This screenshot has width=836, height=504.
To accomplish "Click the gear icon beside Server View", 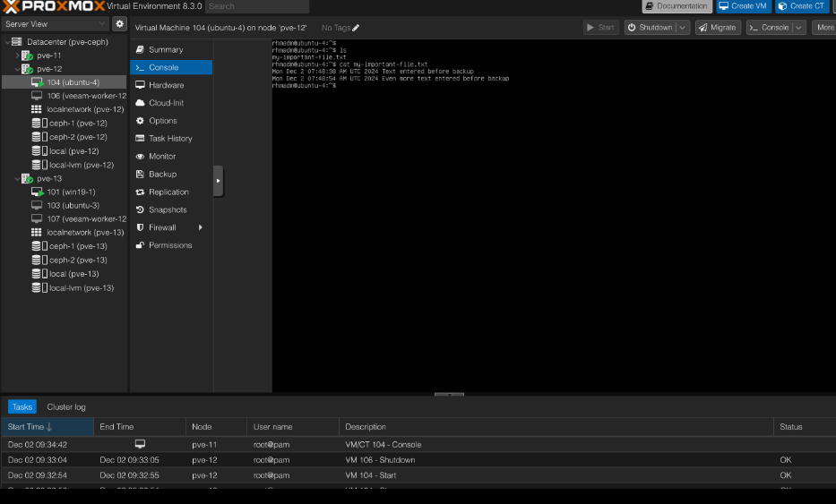I will coord(120,24).
